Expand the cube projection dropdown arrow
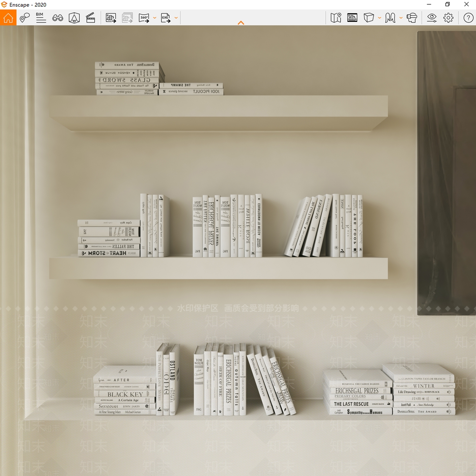Image resolution: width=476 pixels, height=476 pixels. [380, 18]
